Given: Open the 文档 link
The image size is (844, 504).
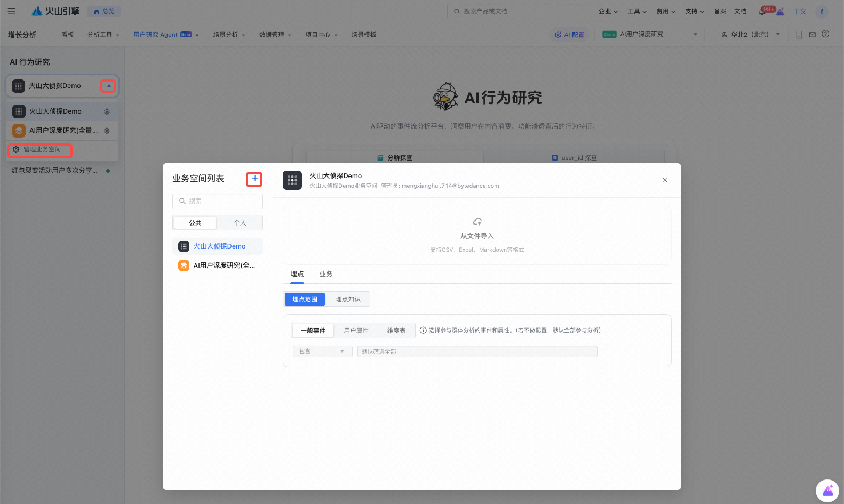Looking at the screenshot, I should coord(741,11).
